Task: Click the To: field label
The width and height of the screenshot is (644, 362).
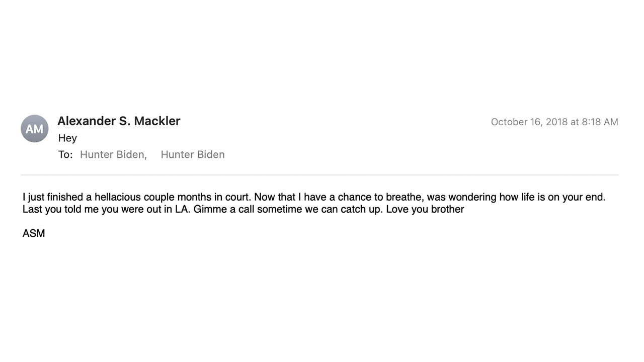Action: point(65,155)
